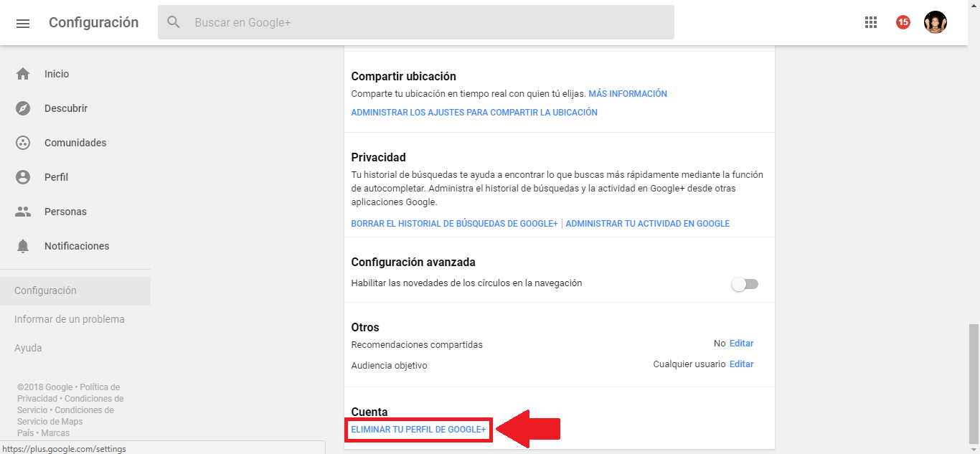Select Configuración in the sidebar
The image size is (980, 454).
coord(75,290)
